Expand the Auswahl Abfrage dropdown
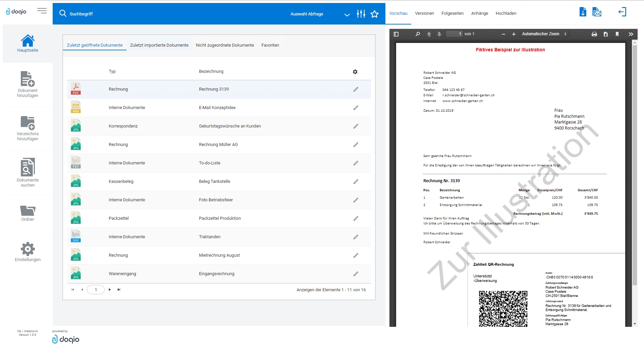Viewport: 644px width, 355px height. point(347,14)
